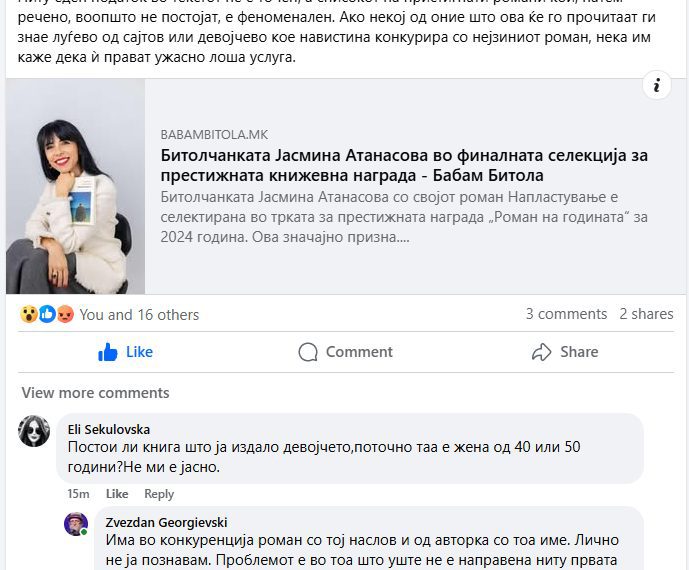Viewport: 689px width, 570px height.
Task: Reply to Eli Sekulovska's comment
Action: tap(159, 494)
